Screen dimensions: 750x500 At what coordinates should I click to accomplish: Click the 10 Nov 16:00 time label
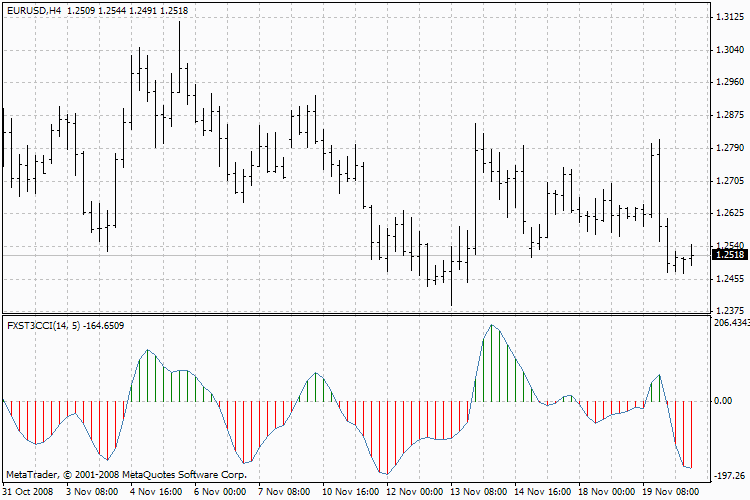(351, 492)
